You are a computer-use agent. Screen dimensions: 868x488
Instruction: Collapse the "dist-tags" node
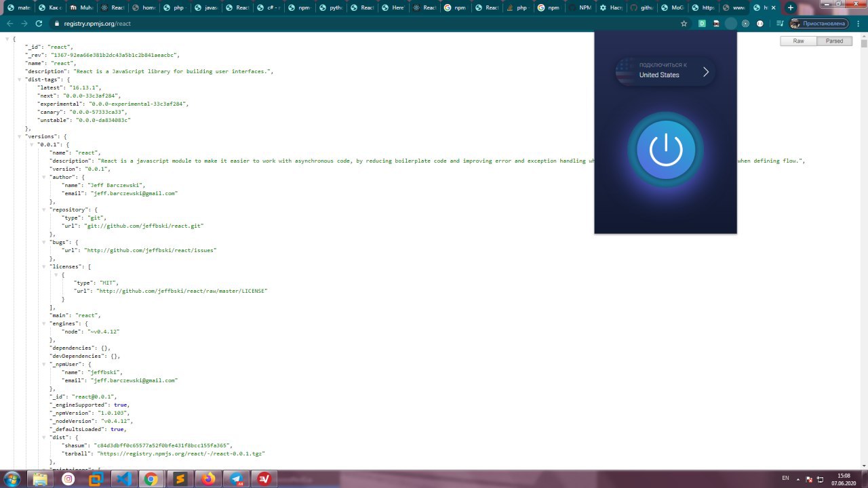coord(19,80)
